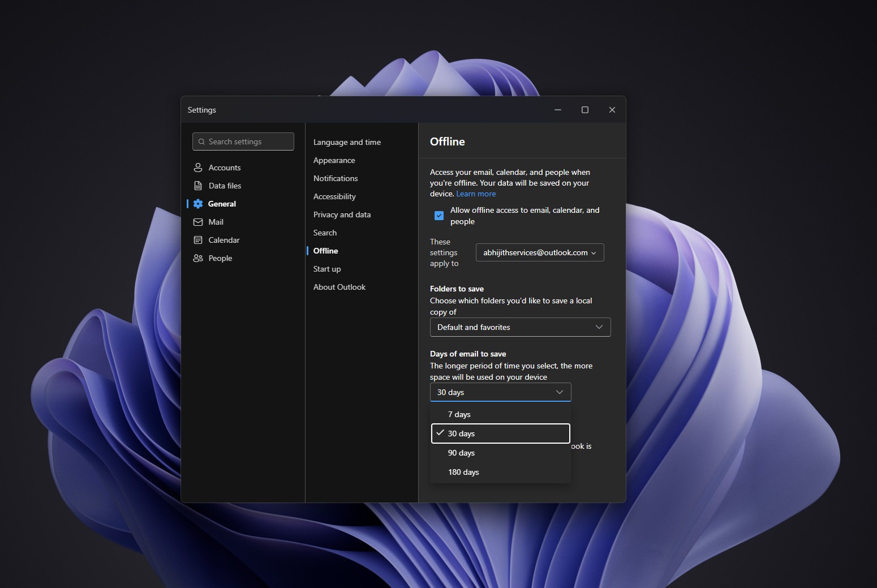Screen dimensions: 877x588
Task: Click the Calendar grid icon
Action: (198, 240)
